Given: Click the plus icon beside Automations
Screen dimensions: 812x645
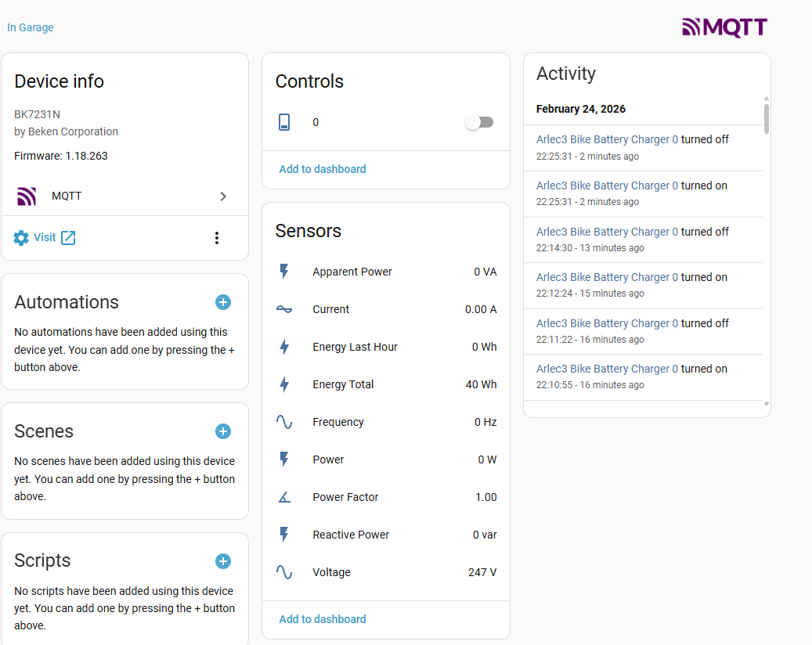Looking at the screenshot, I should (223, 302).
